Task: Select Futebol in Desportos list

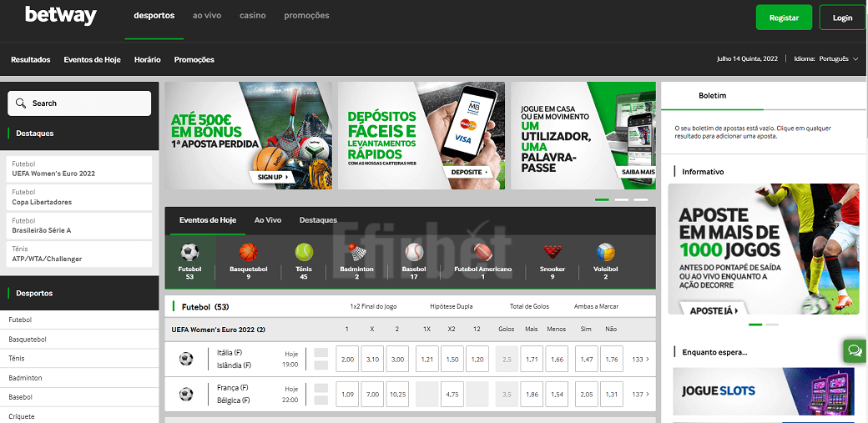Action: click(x=79, y=320)
